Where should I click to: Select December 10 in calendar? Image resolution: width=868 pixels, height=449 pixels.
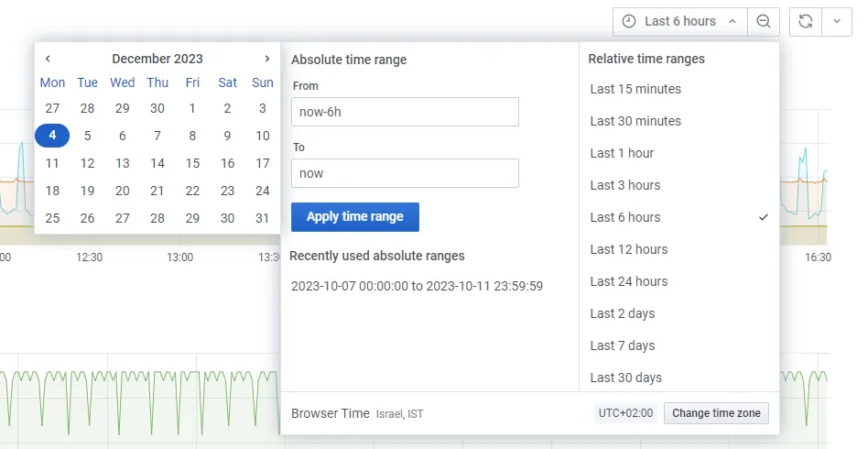click(x=263, y=136)
